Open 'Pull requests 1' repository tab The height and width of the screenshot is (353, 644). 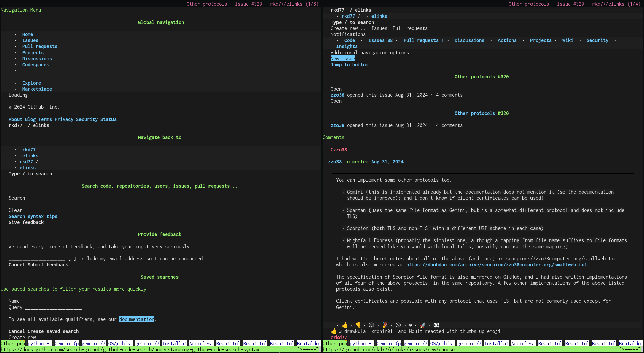click(424, 40)
